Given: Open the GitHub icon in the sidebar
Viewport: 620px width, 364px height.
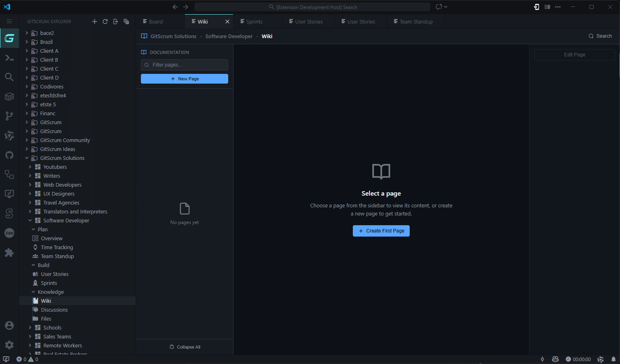Looking at the screenshot, I should pyautogui.click(x=9, y=155).
